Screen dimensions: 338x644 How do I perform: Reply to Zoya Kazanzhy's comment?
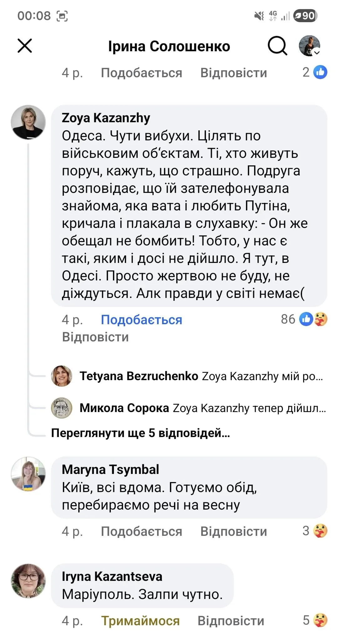click(95, 337)
